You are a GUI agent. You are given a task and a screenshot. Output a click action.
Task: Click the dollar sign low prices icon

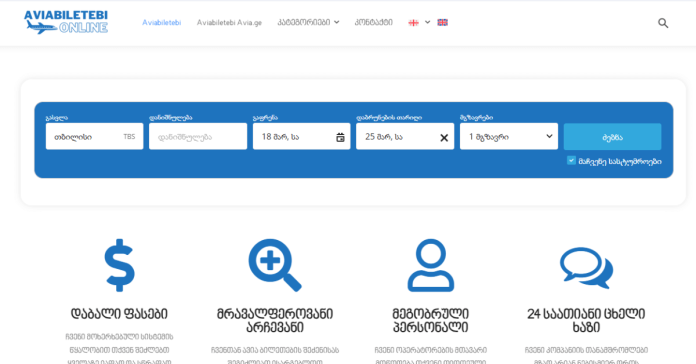[119, 265]
